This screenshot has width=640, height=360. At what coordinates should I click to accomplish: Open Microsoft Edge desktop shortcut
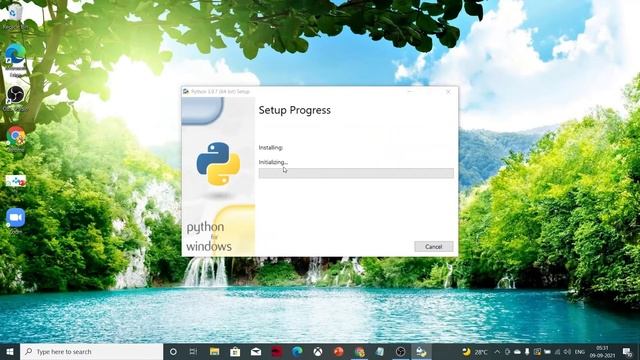(16, 59)
